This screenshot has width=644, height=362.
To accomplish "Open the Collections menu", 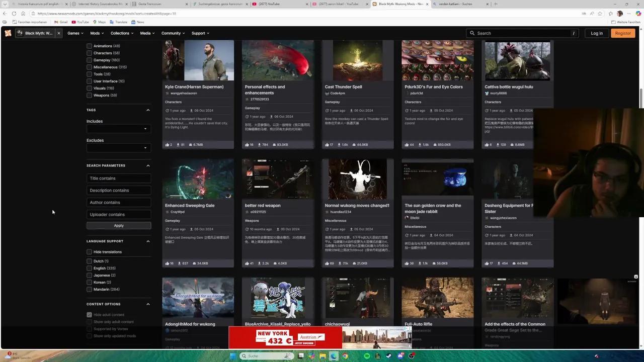I will [x=122, y=33].
